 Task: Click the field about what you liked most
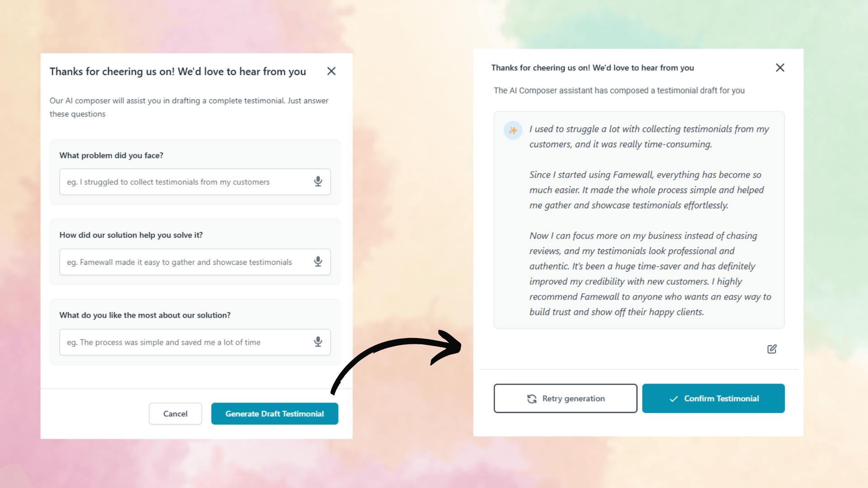pos(190,342)
